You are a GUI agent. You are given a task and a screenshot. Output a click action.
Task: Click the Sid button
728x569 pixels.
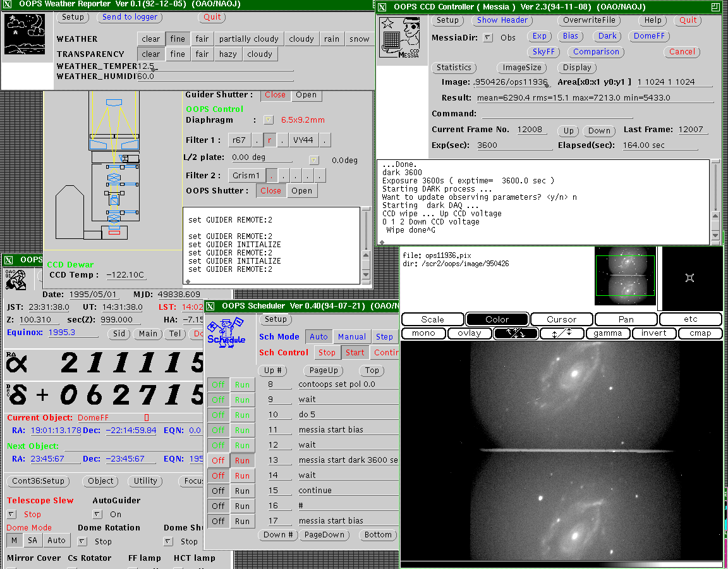119,334
